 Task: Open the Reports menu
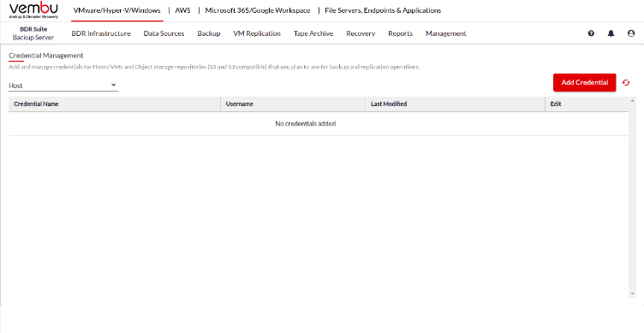(x=401, y=33)
